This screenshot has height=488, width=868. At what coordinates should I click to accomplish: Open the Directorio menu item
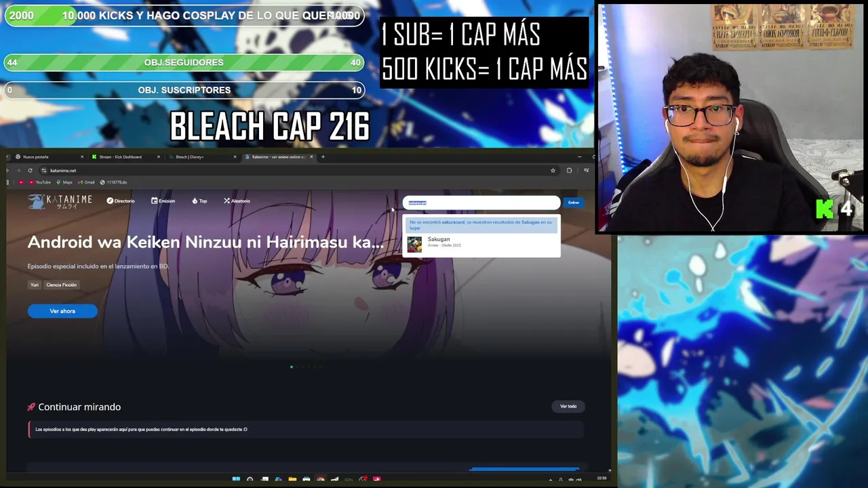point(121,201)
